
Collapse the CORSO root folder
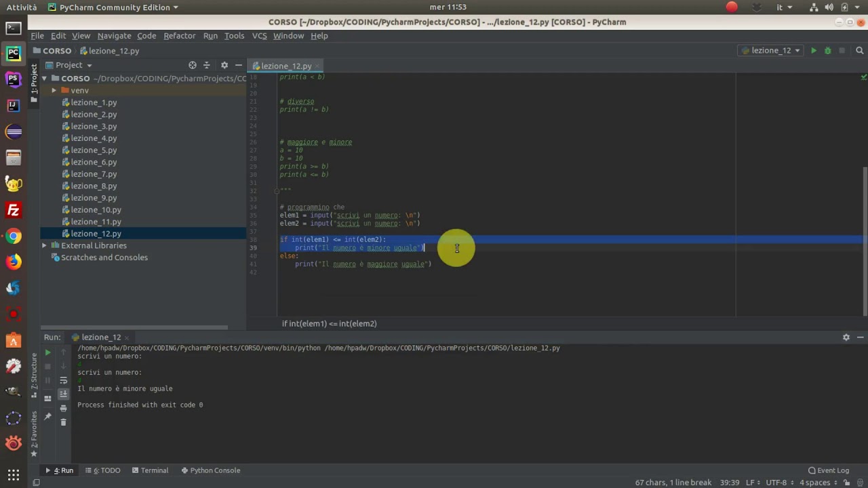[45, 78]
